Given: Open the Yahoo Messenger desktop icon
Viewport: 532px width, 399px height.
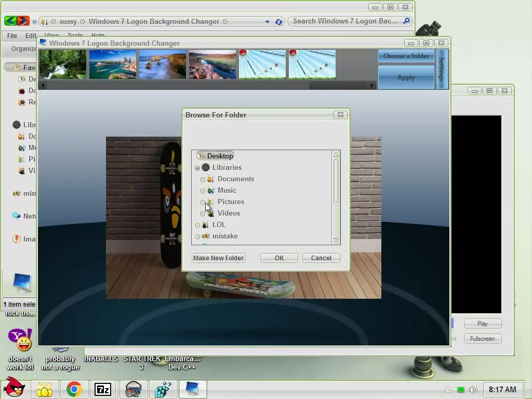Looking at the screenshot, I should click(x=20, y=340).
